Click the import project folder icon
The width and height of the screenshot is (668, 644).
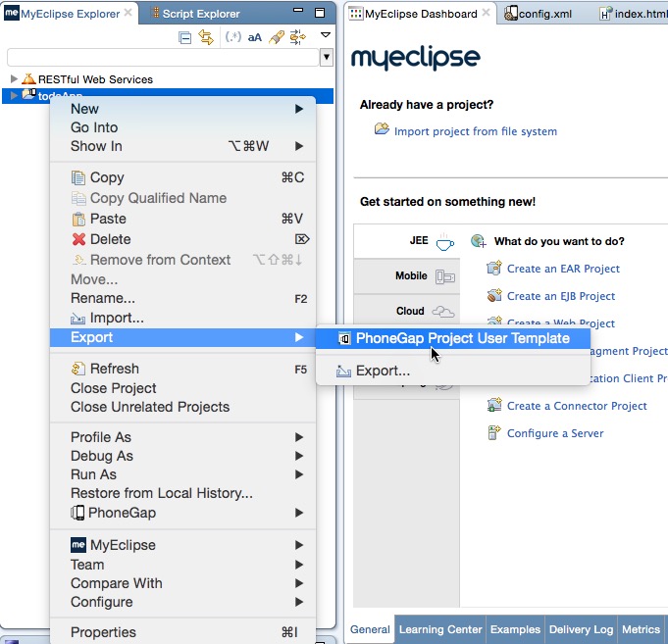coord(382,128)
